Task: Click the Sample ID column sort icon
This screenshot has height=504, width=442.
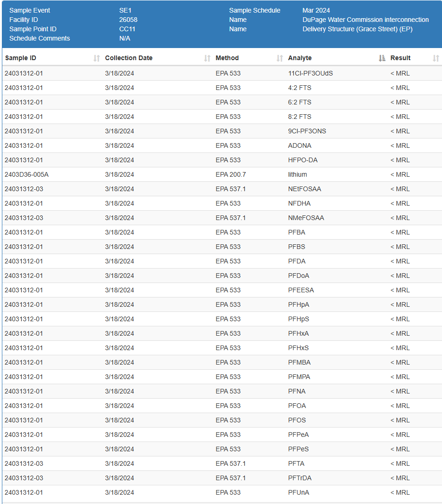Action: pos(97,58)
